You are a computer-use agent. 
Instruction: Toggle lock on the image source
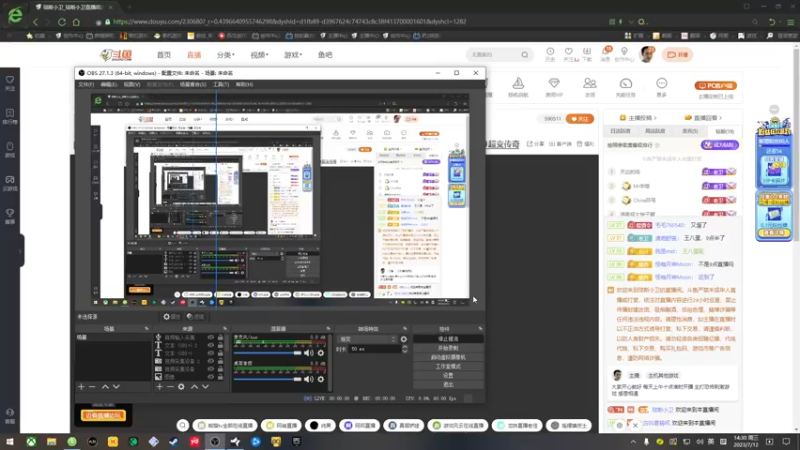[x=220, y=377]
